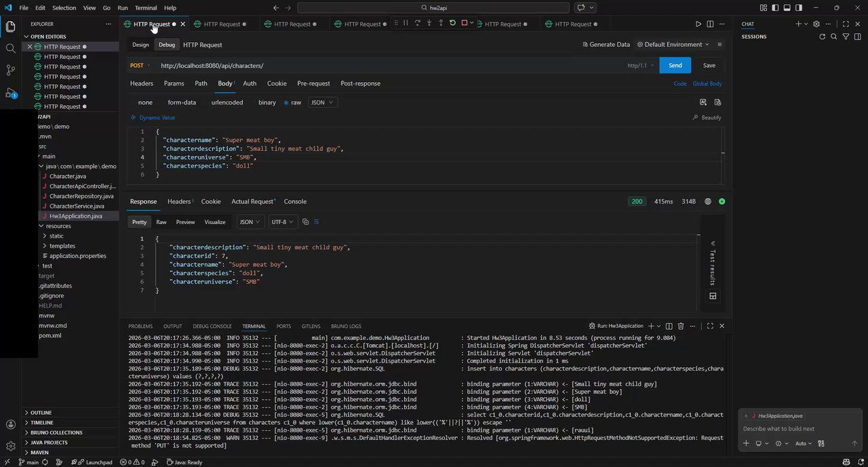Open the Source Control view

pyautogui.click(x=10, y=70)
